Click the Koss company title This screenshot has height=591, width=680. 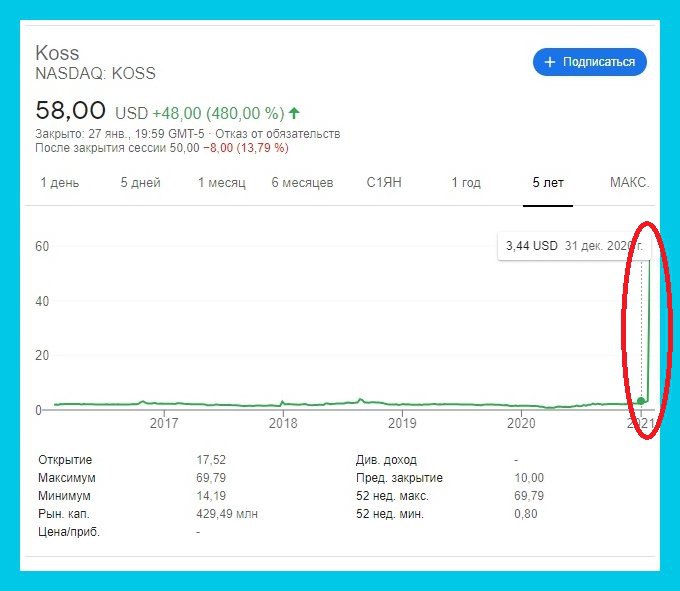(57, 53)
